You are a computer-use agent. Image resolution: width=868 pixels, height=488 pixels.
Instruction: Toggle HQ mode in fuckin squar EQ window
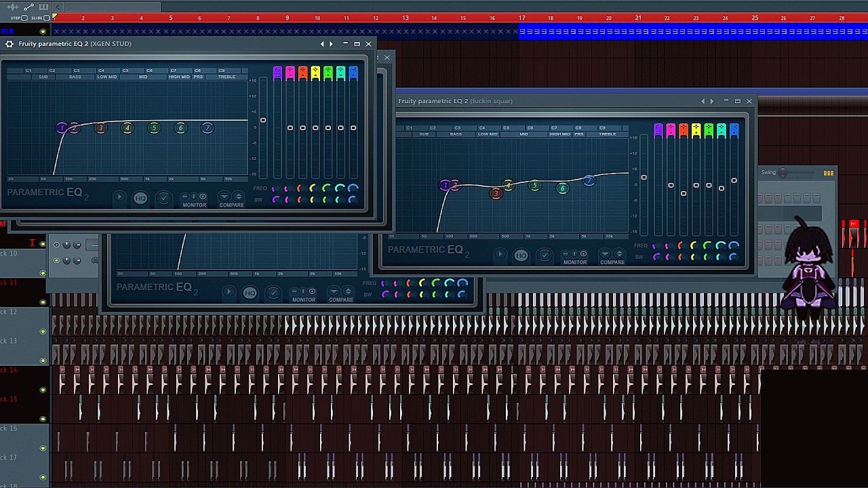click(521, 255)
